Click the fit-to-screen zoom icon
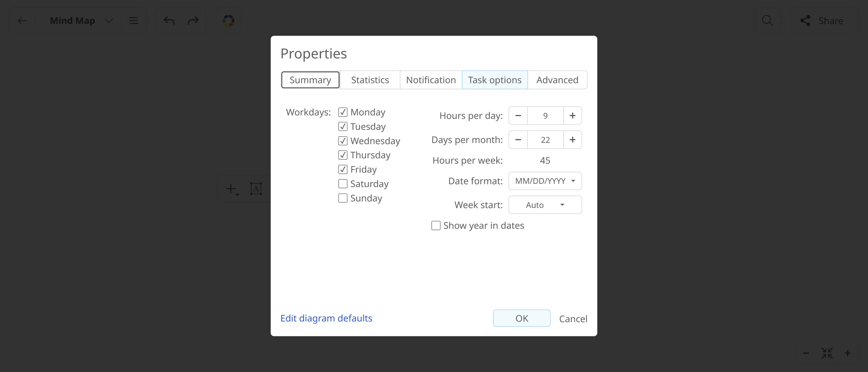868x372 pixels. (x=827, y=353)
